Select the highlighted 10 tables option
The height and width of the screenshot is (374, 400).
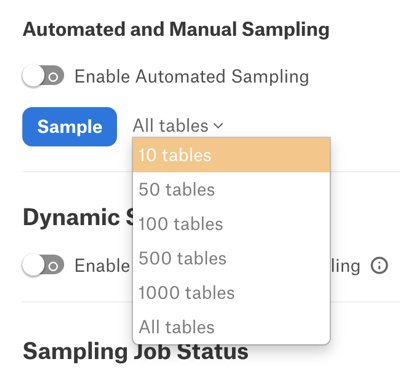pos(231,155)
